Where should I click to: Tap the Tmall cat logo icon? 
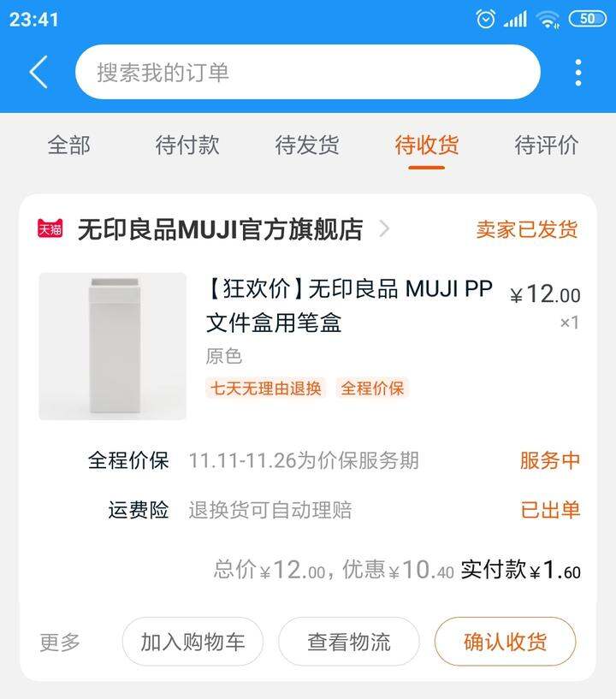tap(50, 228)
